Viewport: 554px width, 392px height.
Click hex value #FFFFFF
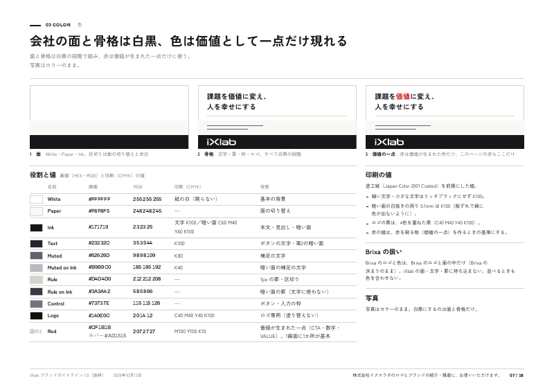coord(99,199)
